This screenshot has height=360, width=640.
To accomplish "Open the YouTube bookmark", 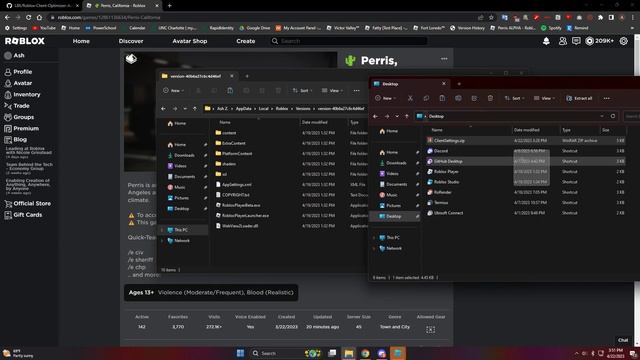I will pyautogui.click(x=44, y=28).
